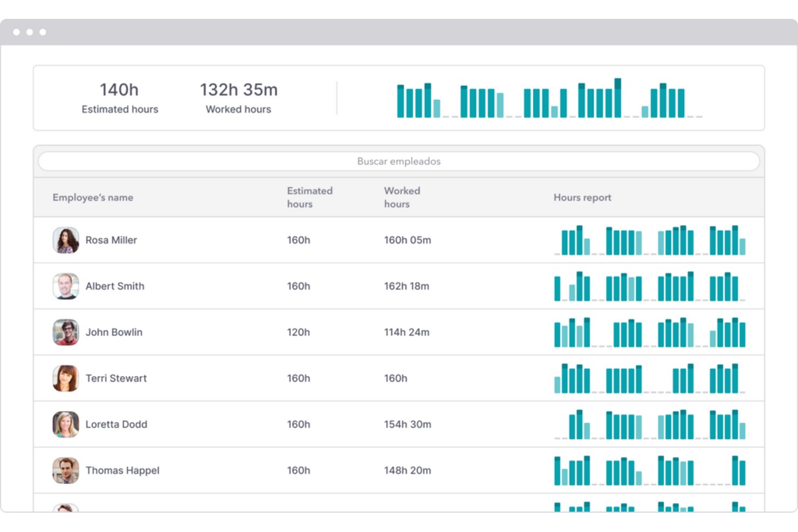The image size is (798, 532).
Task: Open Loretta Dodd's avatar photo
Action: pos(66,424)
